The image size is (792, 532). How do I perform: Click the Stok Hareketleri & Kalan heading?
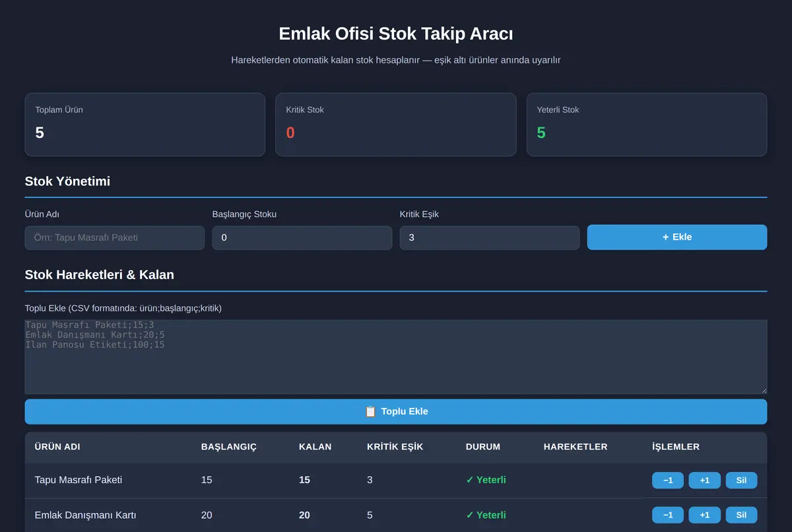(x=100, y=275)
